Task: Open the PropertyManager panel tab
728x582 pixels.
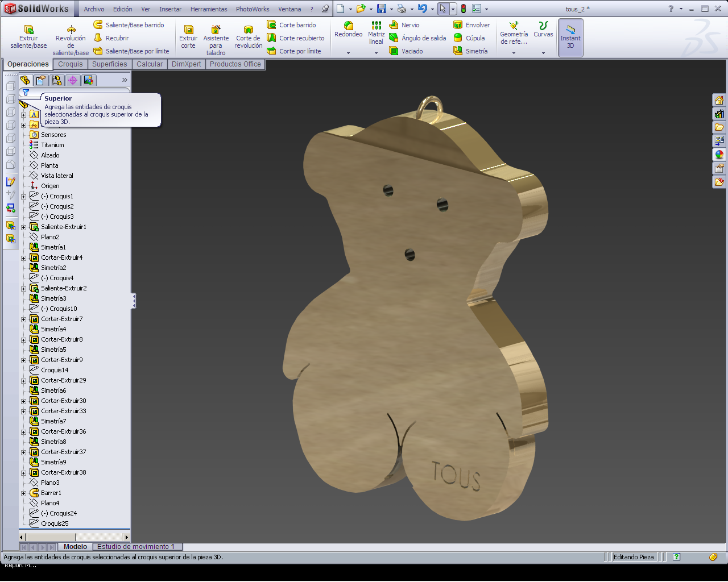Action: (x=41, y=80)
